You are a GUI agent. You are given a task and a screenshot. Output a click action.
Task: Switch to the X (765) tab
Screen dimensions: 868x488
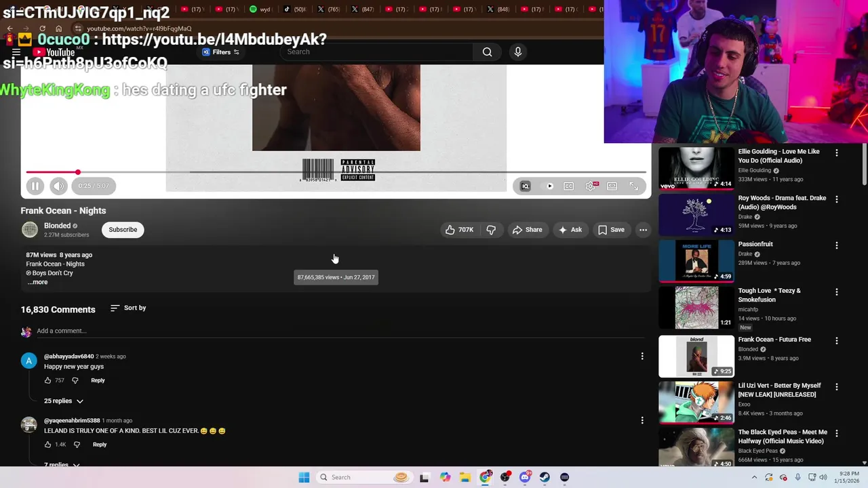pyautogui.click(x=330, y=9)
